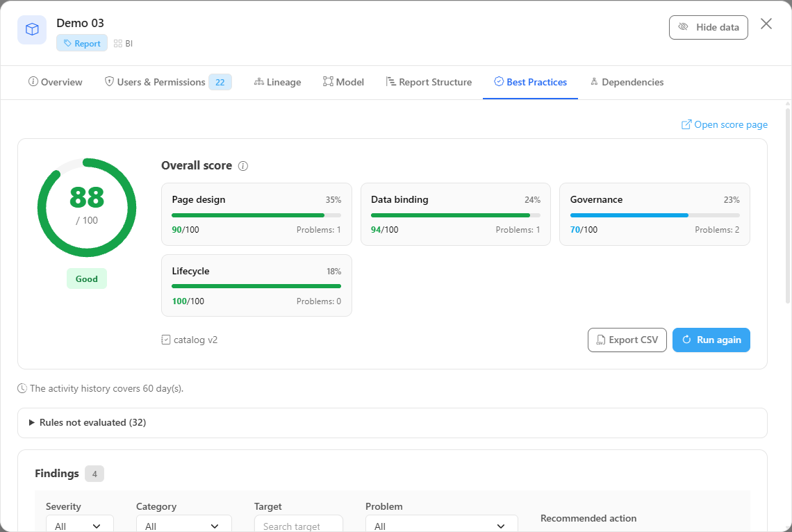Click the 70/100 Governance score
Screen dimensions: 792x532
(x=584, y=230)
